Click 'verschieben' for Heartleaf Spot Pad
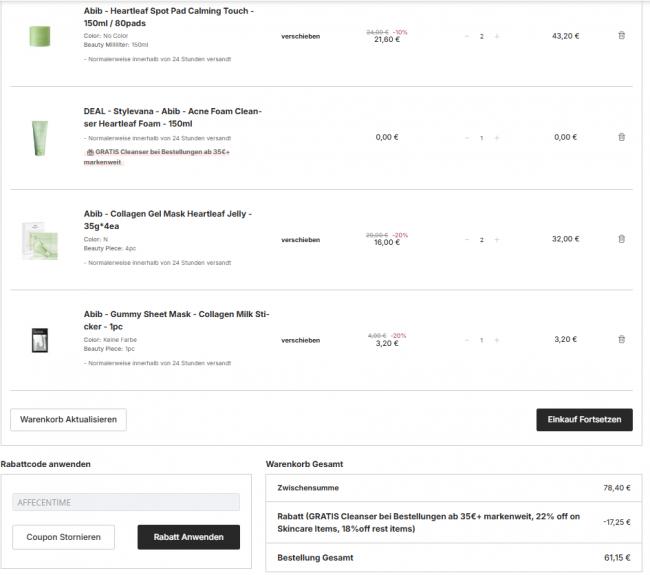Viewport: 650px width, 575px height. click(300, 36)
